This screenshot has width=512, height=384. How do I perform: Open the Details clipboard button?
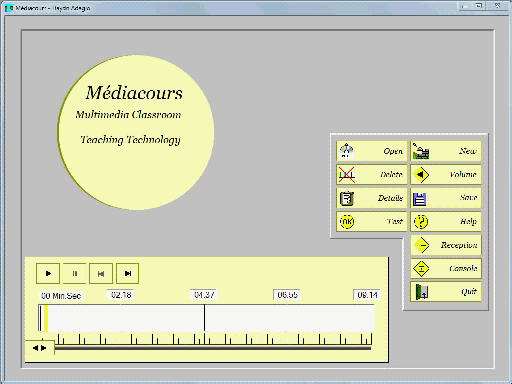(x=372, y=198)
